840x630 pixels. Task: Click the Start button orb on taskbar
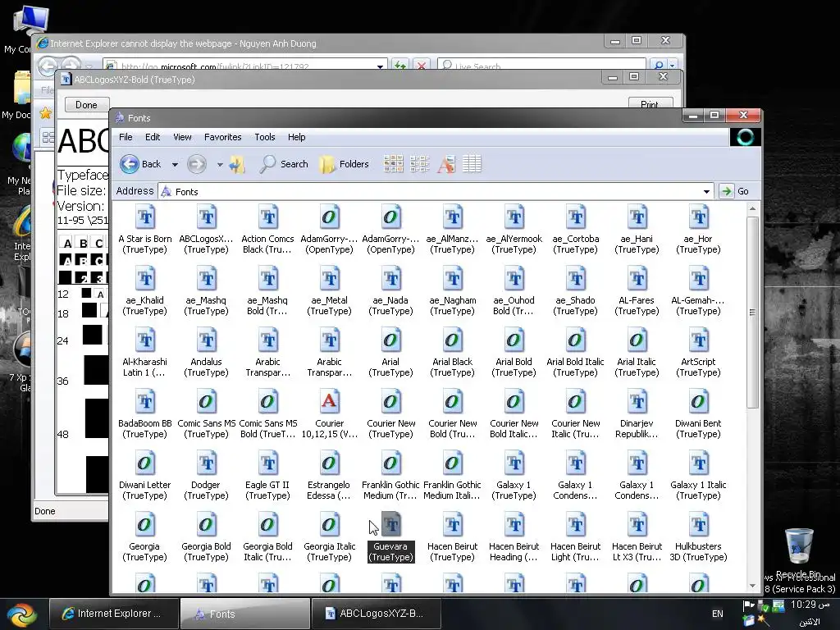(x=21, y=614)
